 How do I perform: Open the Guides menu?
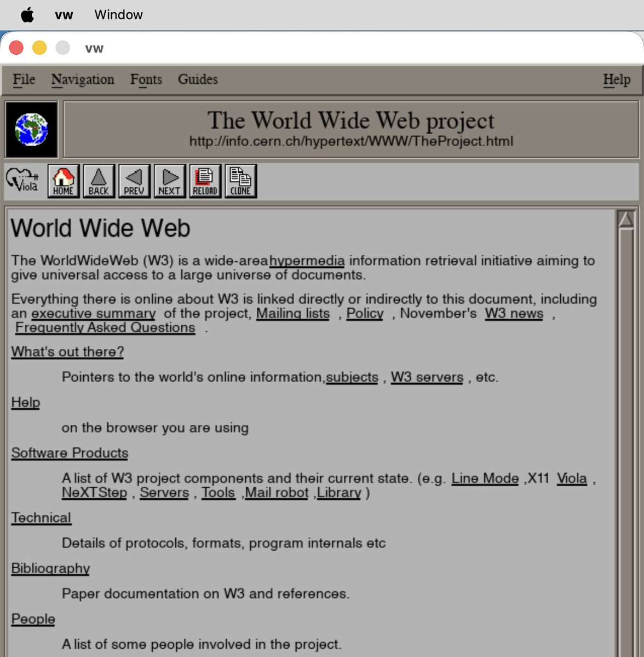[x=198, y=79]
